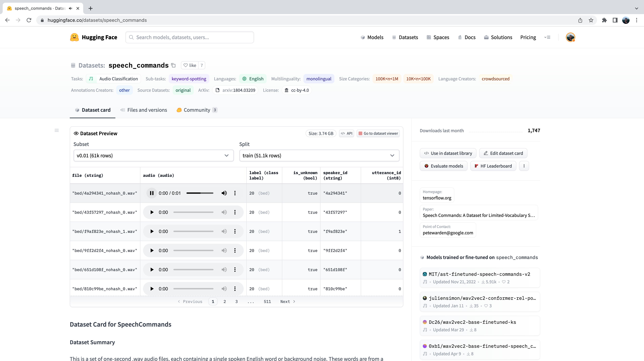This screenshot has width=644, height=361.
Task: Open the Community tab
Action: (x=197, y=110)
